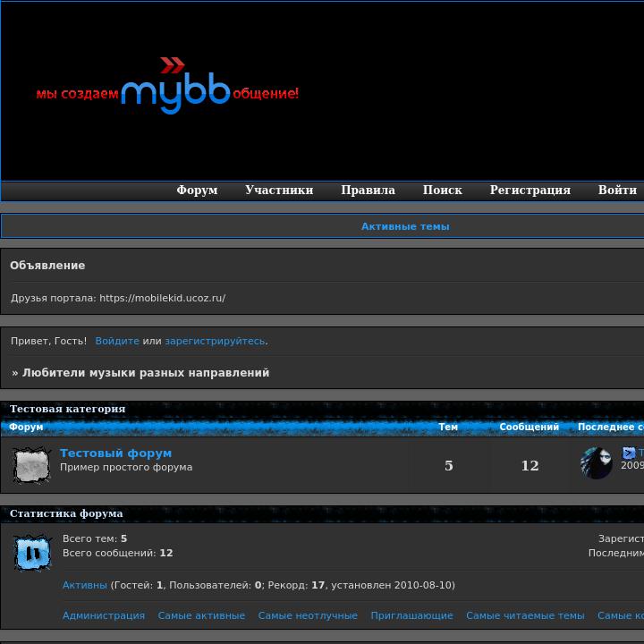
Task: Click the Всего тем: 5 text
Action: pos(95,538)
